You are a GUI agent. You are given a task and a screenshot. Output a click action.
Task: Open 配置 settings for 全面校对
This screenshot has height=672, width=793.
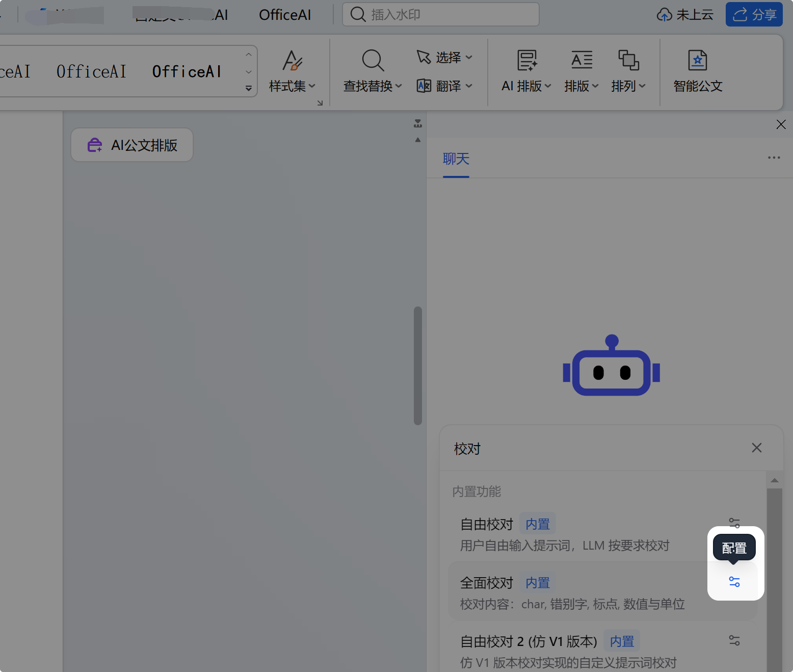[x=734, y=582]
